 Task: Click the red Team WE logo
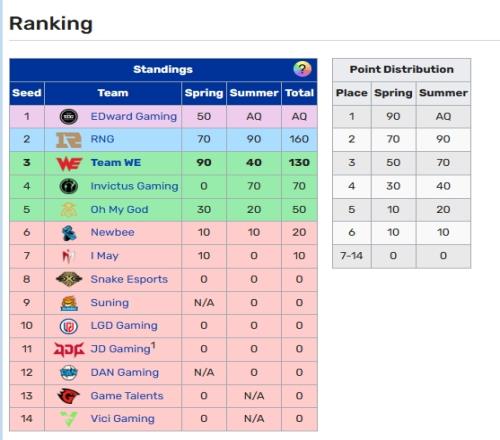tap(69, 163)
